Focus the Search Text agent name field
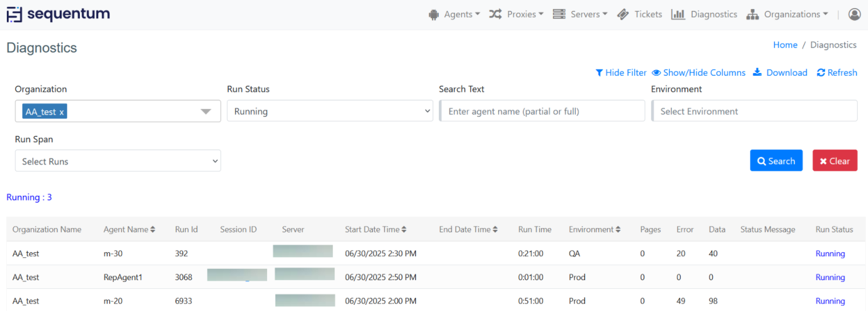 coord(542,111)
